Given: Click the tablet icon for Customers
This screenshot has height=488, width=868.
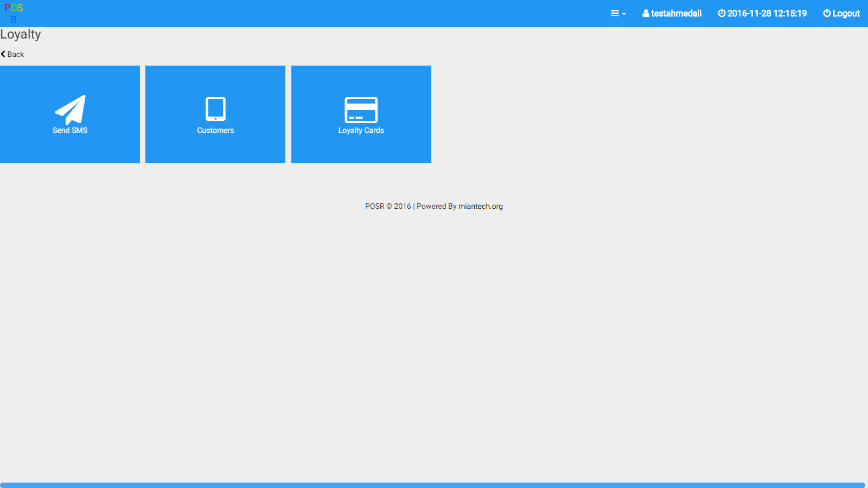Looking at the screenshot, I should [x=215, y=109].
